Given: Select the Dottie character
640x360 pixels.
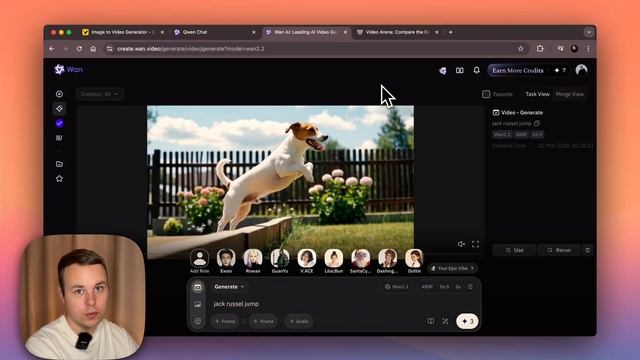Looking at the screenshot, I should coord(414,261).
